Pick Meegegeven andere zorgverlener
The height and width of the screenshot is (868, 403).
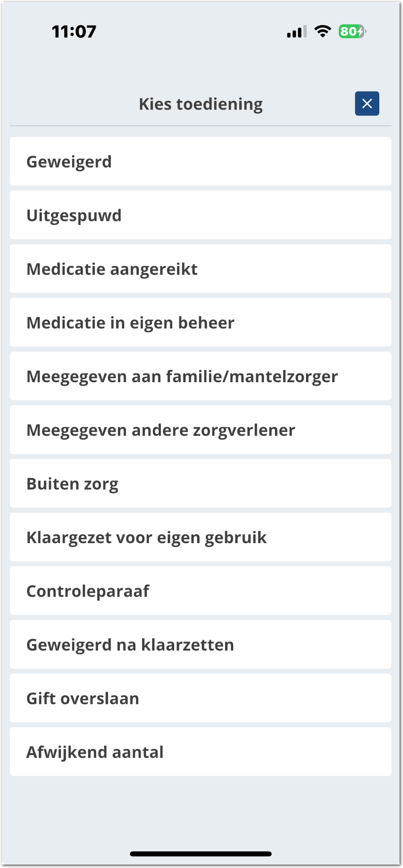click(200, 430)
